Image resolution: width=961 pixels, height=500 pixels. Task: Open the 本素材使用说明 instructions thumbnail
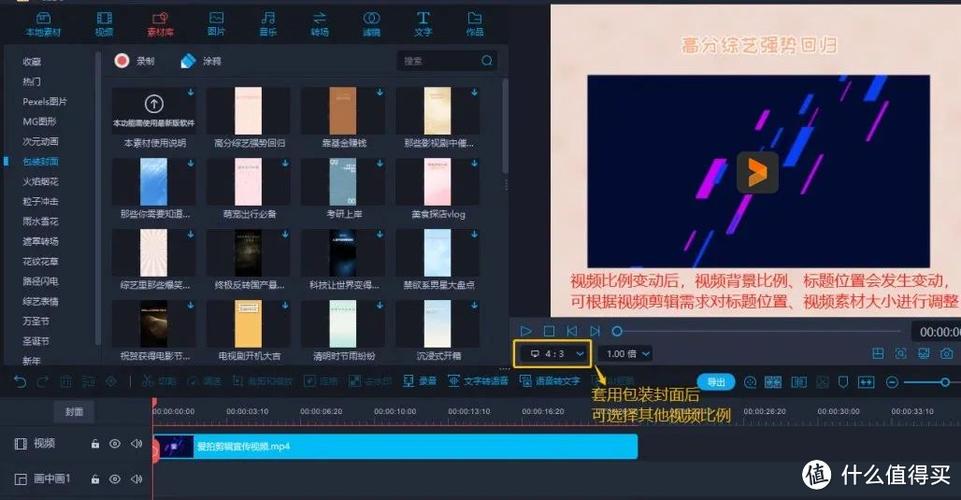pos(154,110)
